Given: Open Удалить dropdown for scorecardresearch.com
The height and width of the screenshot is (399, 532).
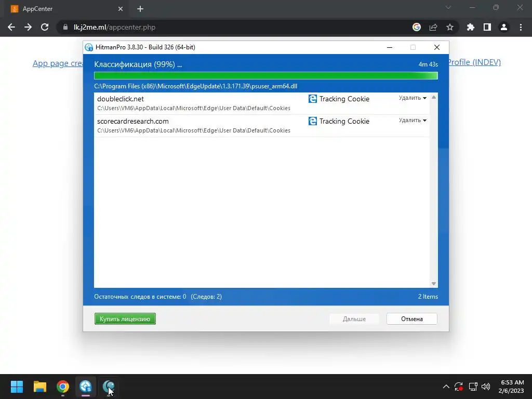Looking at the screenshot, I should tap(413, 120).
